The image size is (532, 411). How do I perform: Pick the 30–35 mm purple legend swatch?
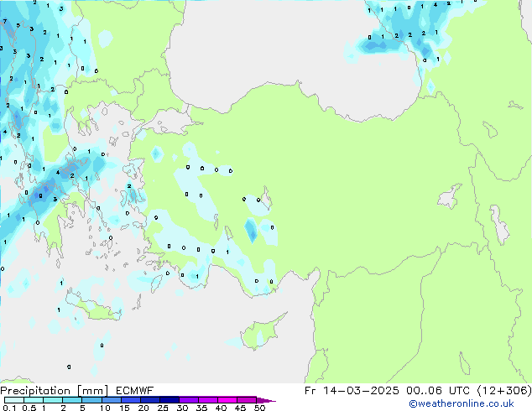point(189,400)
